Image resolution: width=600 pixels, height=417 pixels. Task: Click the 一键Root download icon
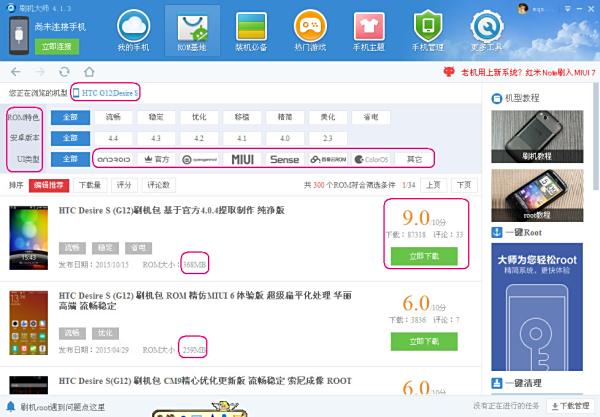[x=497, y=232]
